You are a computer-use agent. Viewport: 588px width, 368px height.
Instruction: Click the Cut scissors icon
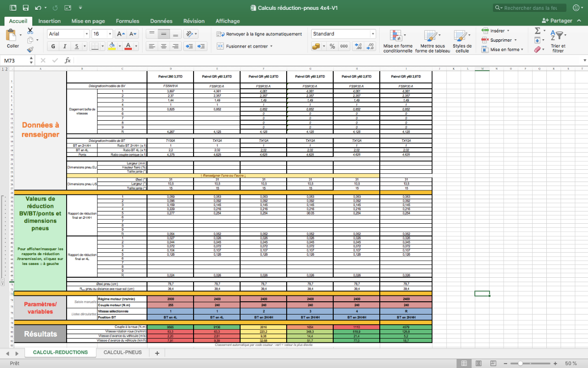click(30, 30)
